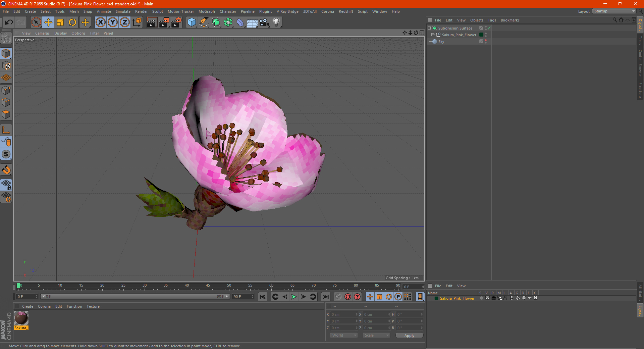Click the Sakura_Pink_Flower layer color swatch
This screenshot has width=644, height=349.
click(436, 298)
